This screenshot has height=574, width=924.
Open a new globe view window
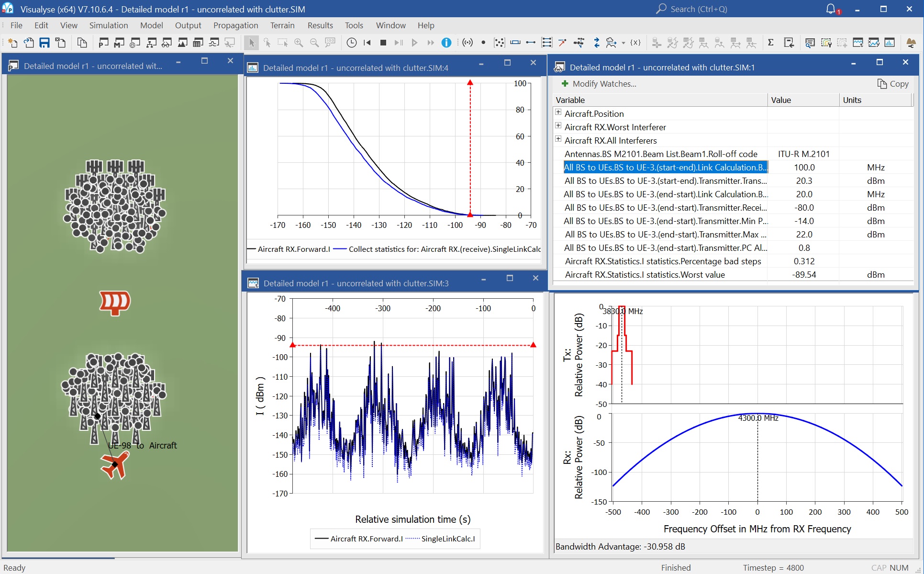(135, 43)
